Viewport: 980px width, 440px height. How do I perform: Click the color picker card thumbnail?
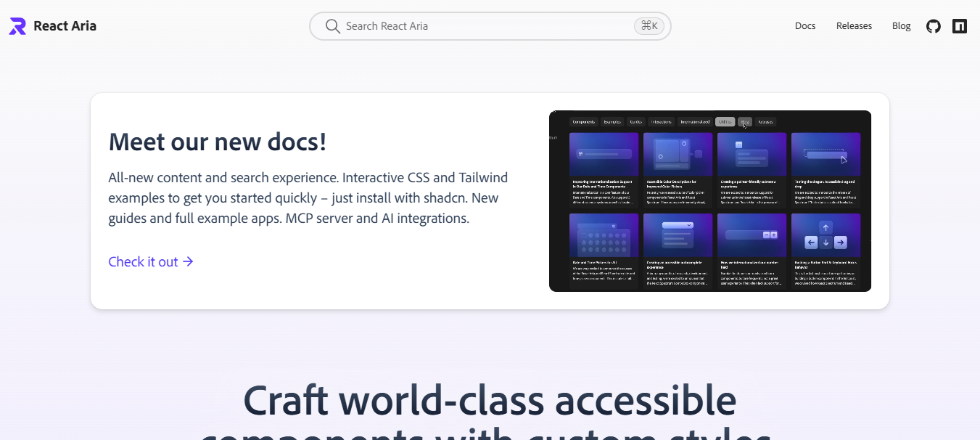(x=678, y=154)
